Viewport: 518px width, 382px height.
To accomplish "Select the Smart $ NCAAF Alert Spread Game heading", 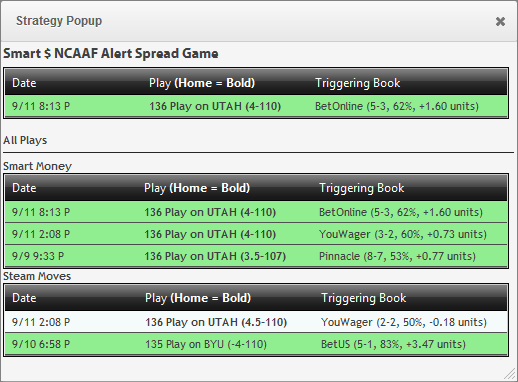I will pyautogui.click(x=111, y=53).
